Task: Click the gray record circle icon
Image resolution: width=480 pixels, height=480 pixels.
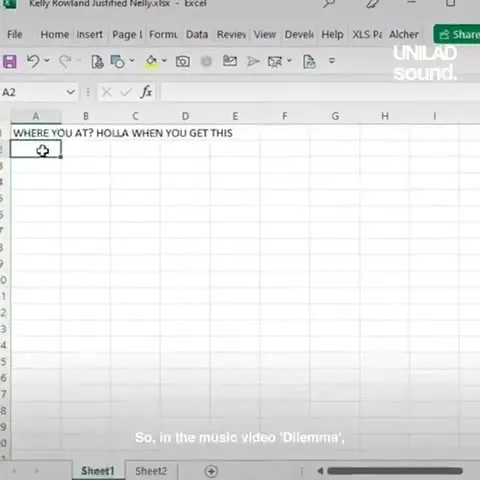Action: click(206, 61)
